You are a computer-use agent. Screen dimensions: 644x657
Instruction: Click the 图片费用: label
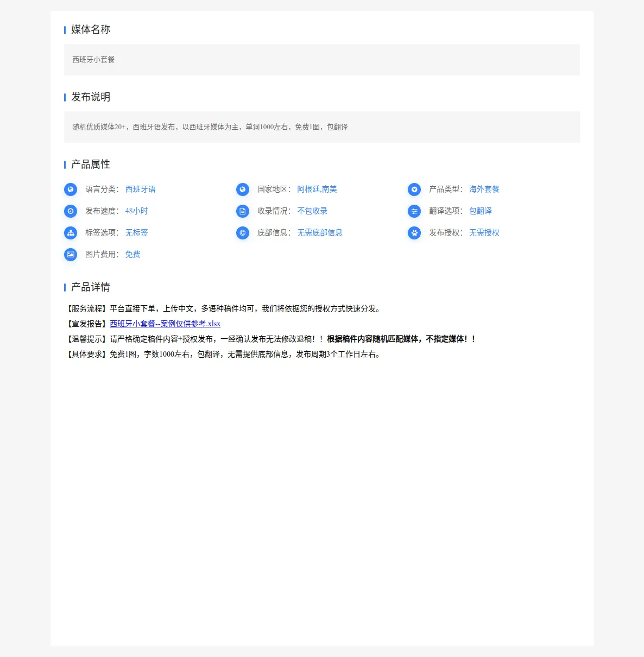[x=103, y=255]
